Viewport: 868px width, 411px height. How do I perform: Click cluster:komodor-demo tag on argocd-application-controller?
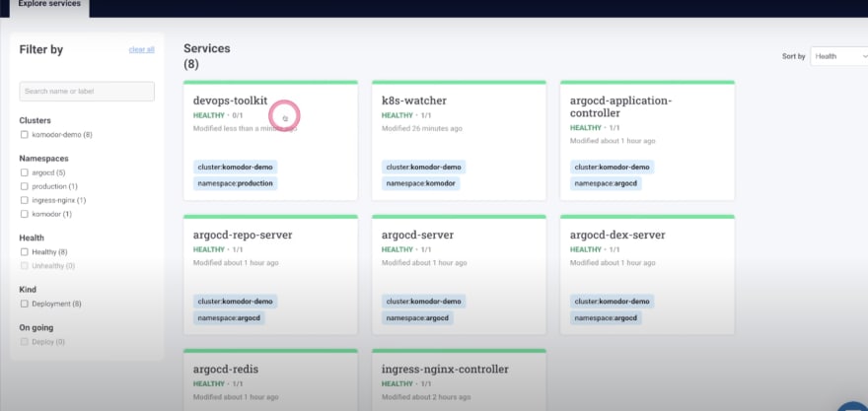[x=612, y=167]
